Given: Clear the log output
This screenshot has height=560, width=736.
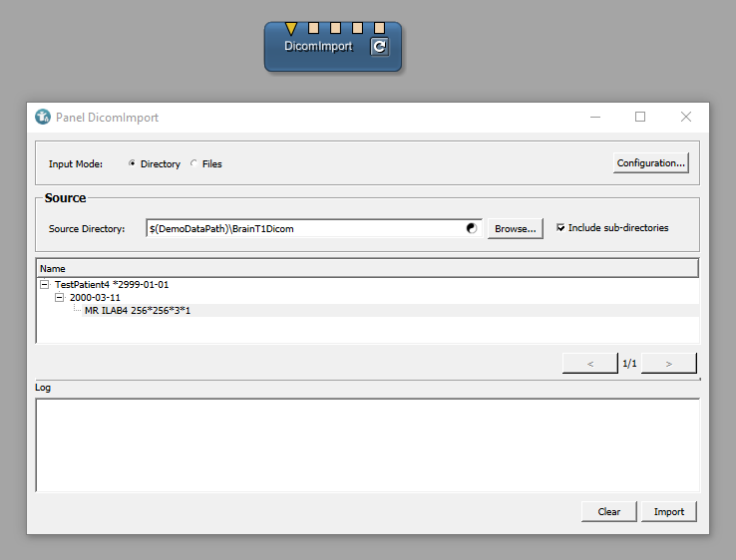Looking at the screenshot, I should [608, 511].
